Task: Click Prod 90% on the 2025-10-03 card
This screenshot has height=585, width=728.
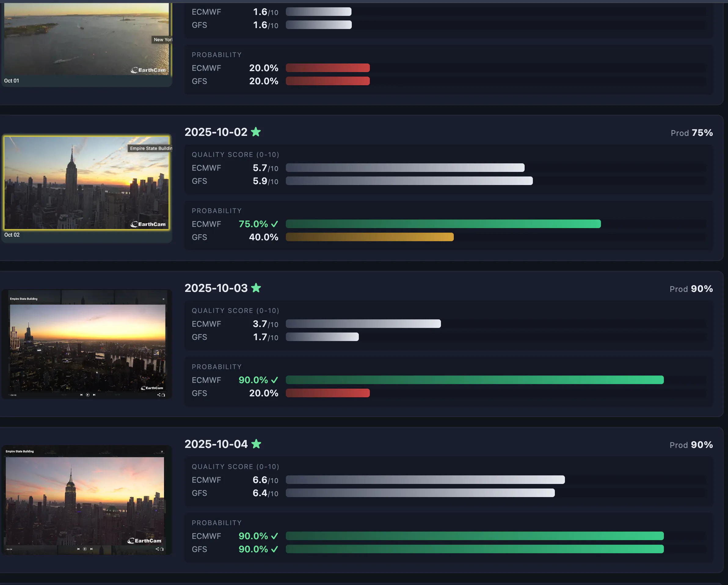Action: click(691, 289)
